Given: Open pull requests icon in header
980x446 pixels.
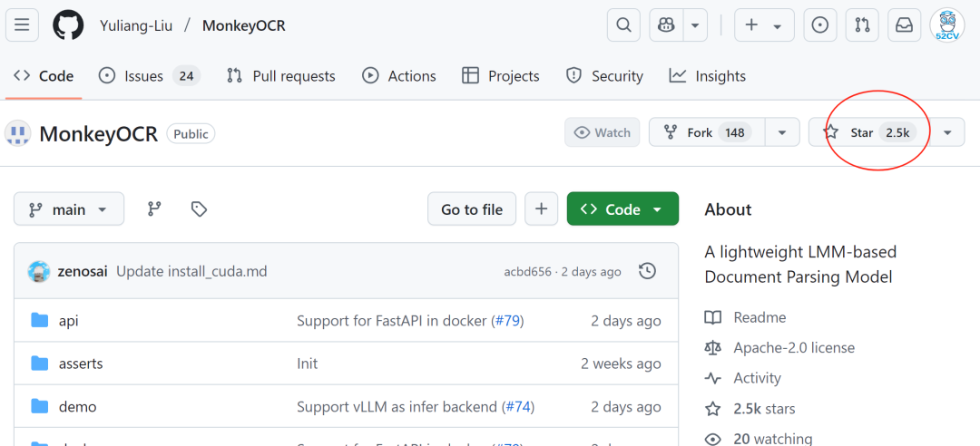Looking at the screenshot, I should 862,25.
